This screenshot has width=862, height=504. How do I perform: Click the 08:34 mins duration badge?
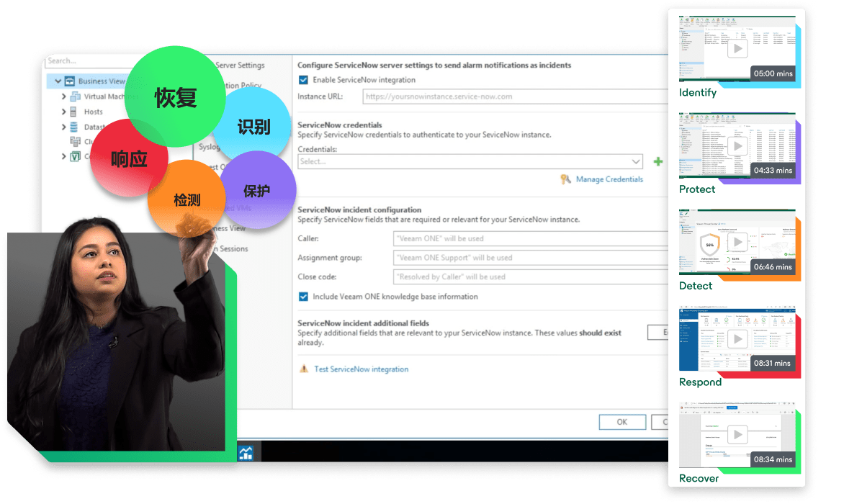click(x=773, y=459)
